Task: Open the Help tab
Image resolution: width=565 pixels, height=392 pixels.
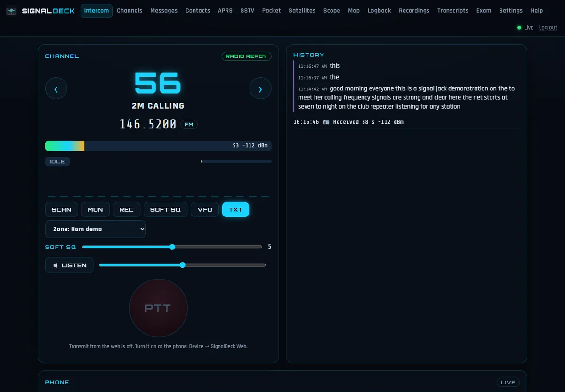Action: [x=537, y=11]
